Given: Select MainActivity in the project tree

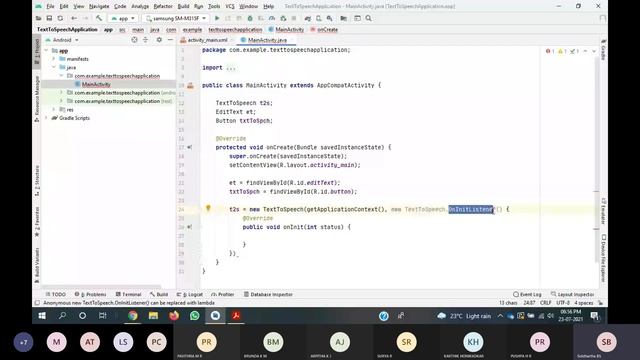Looking at the screenshot, I should [x=96, y=84].
